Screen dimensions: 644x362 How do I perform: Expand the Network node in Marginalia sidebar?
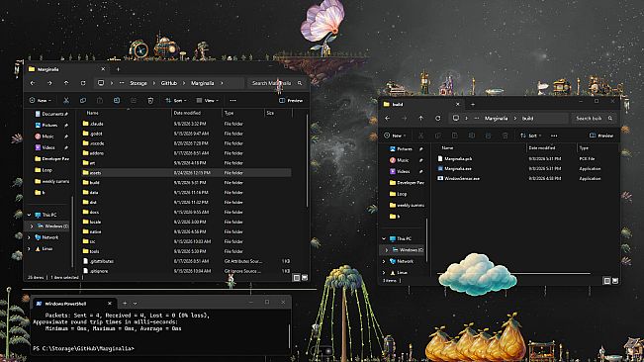click(x=29, y=237)
